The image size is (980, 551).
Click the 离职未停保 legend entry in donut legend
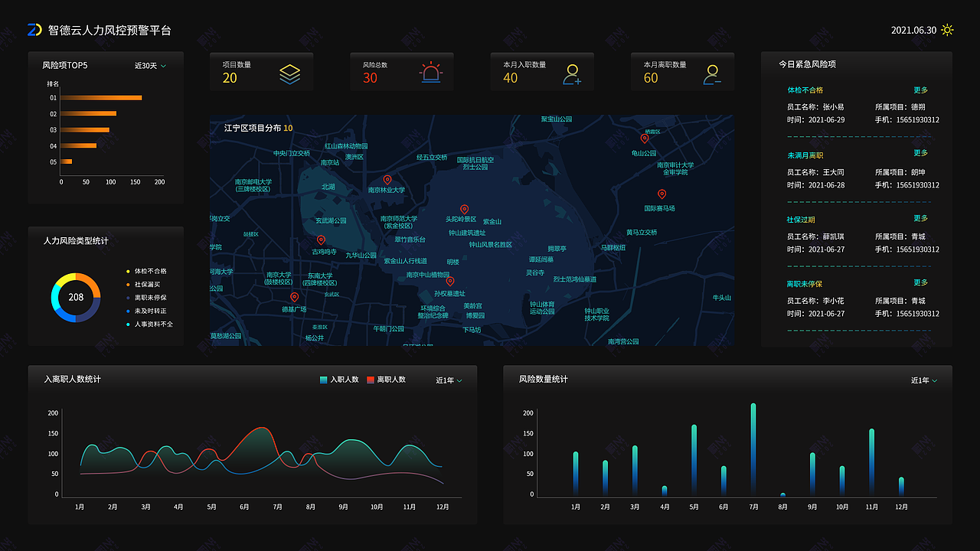pyautogui.click(x=147, y=298)
